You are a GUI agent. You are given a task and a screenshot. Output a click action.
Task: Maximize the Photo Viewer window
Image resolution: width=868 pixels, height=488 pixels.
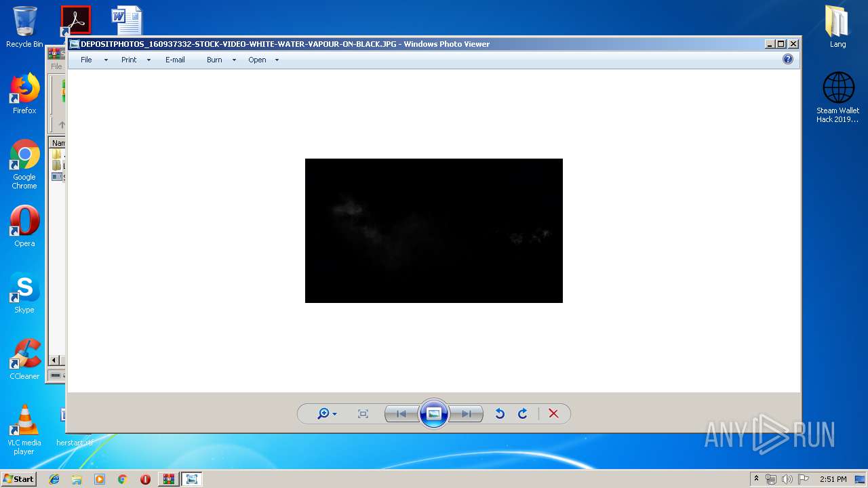tap(781, 44)
